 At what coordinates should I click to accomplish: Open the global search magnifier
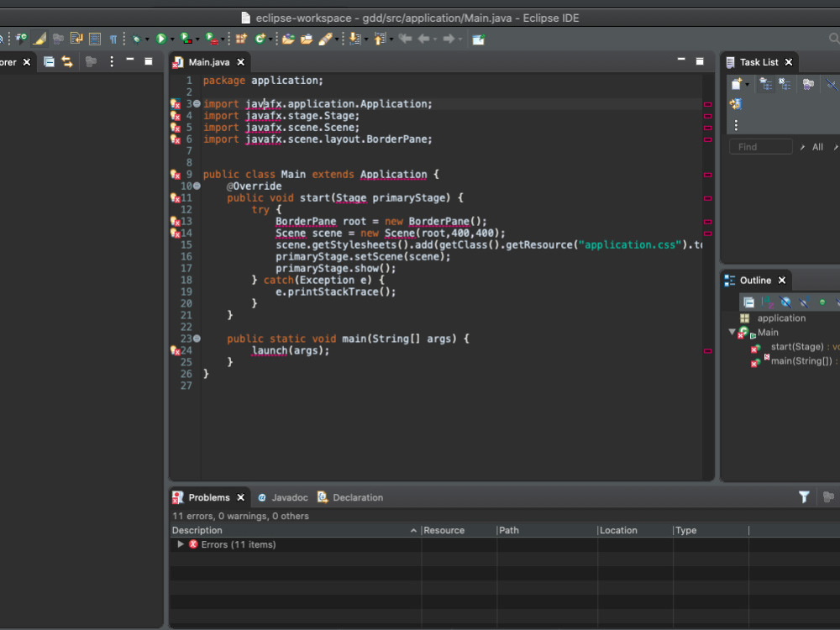coord(834,39)
